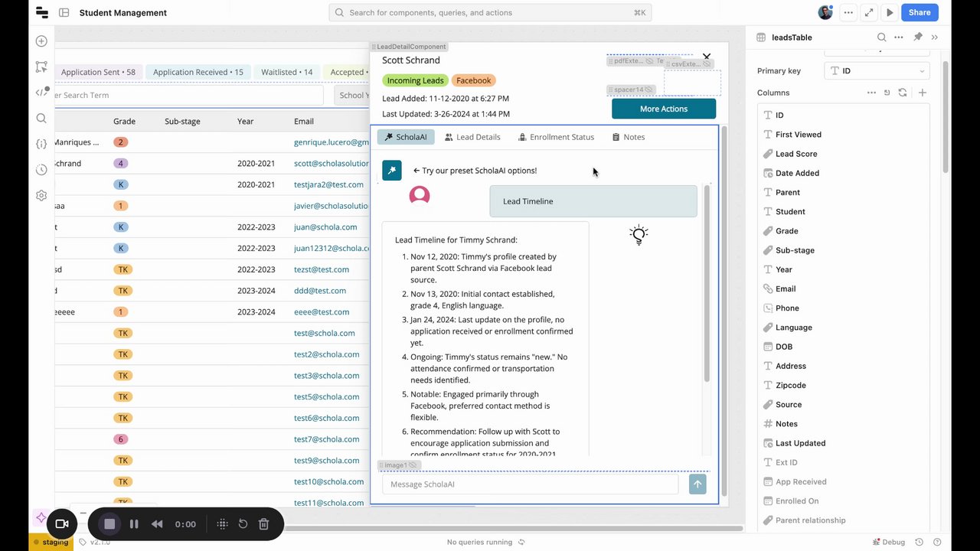Click the More Actions button
The width and height of the screenshot is (980, 551).
[664, 109]
